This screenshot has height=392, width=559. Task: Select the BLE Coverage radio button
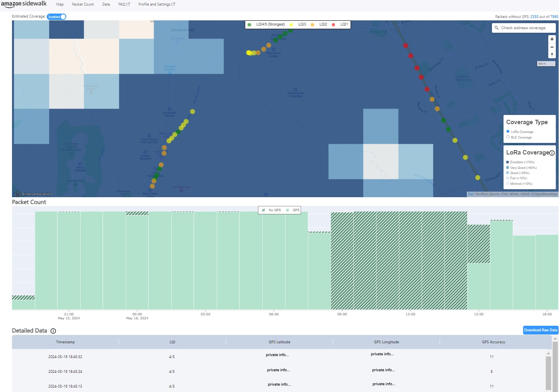point(508,137)
